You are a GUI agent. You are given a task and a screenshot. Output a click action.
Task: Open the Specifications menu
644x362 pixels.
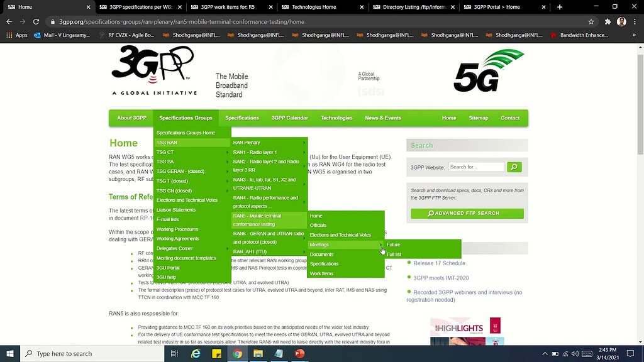242,118
